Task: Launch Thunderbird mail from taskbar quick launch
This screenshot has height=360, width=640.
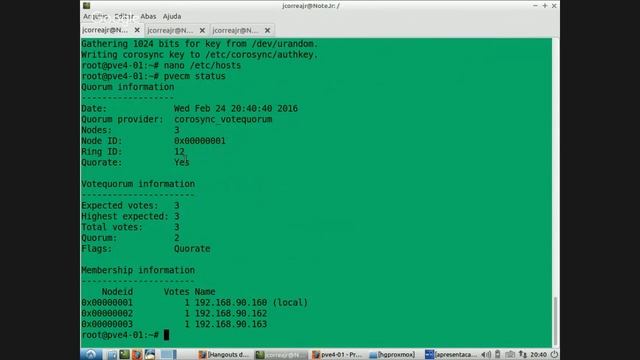Action: coord(150,354)
